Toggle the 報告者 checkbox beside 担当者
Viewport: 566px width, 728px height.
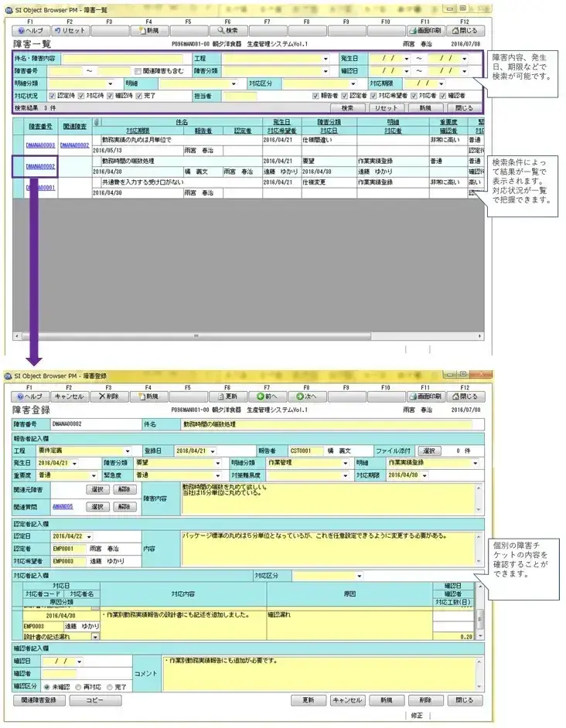click(x=315, y=96)
